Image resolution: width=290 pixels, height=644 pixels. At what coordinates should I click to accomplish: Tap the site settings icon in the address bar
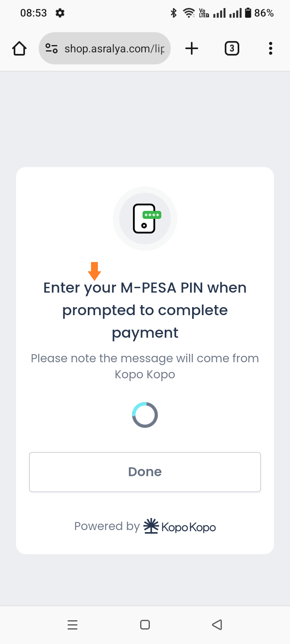click(51, 48)
